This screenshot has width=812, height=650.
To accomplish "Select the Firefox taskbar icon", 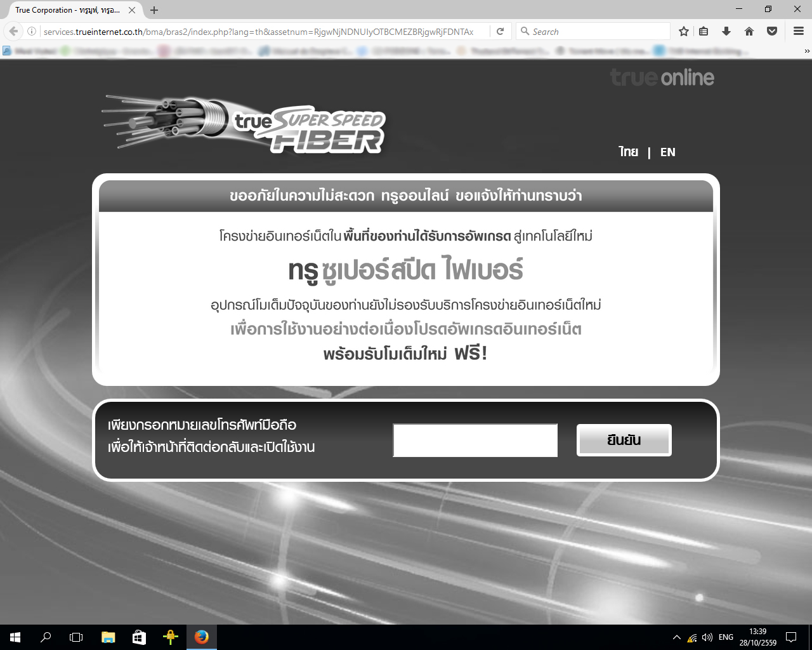I will [x=202, y=637].
